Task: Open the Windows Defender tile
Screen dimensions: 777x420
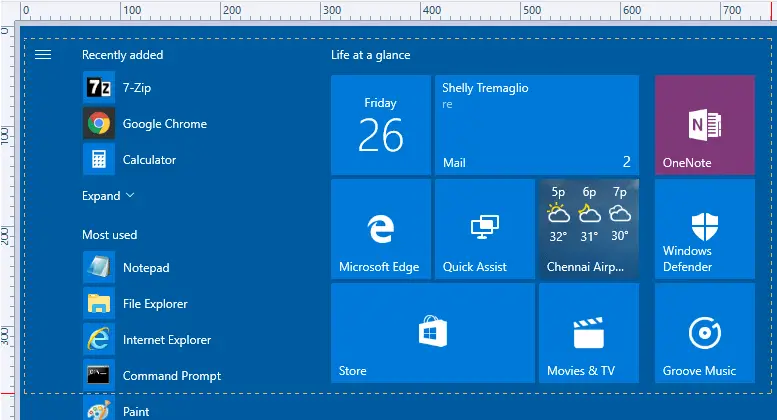Action: [705, 229]
